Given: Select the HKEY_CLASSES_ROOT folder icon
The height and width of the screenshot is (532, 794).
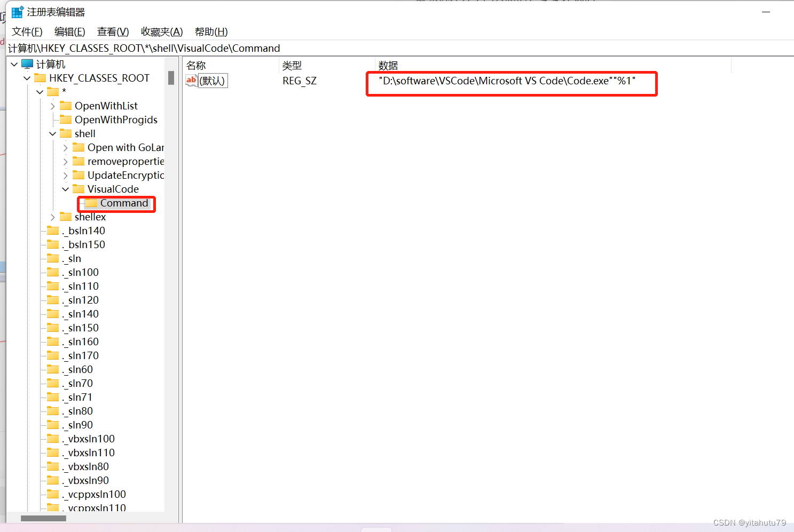Looking at the screenshot, I should tap(40, 78).
